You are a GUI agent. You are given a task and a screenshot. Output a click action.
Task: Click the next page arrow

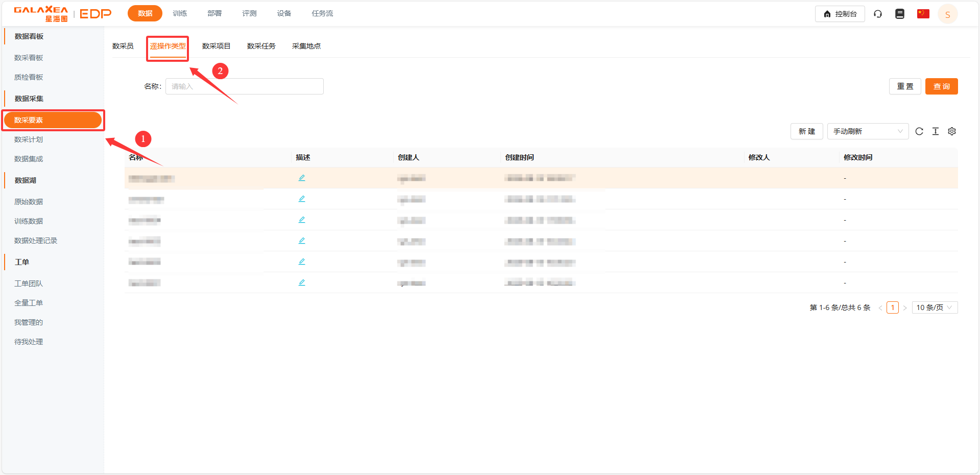coord(905,307)
